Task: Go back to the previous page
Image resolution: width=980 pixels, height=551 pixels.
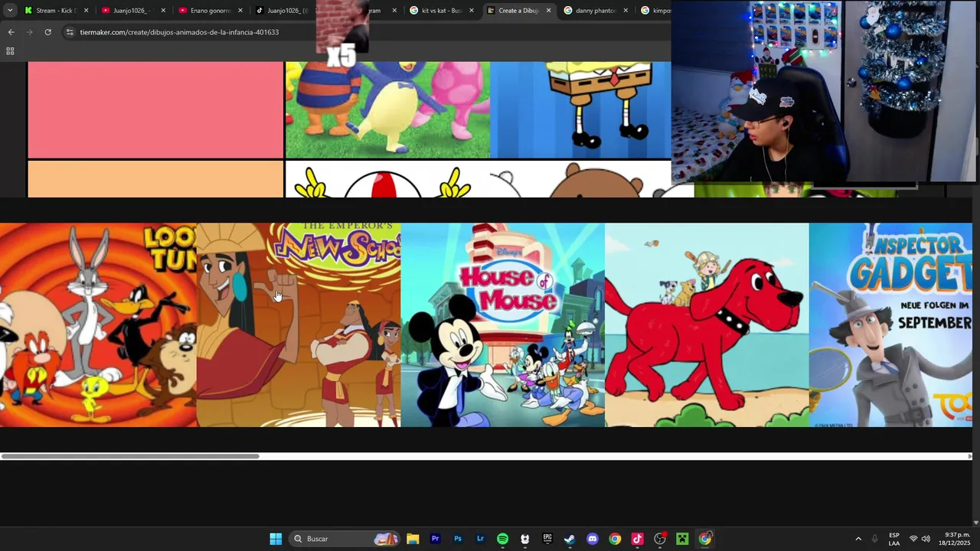Action: (11, 32)
